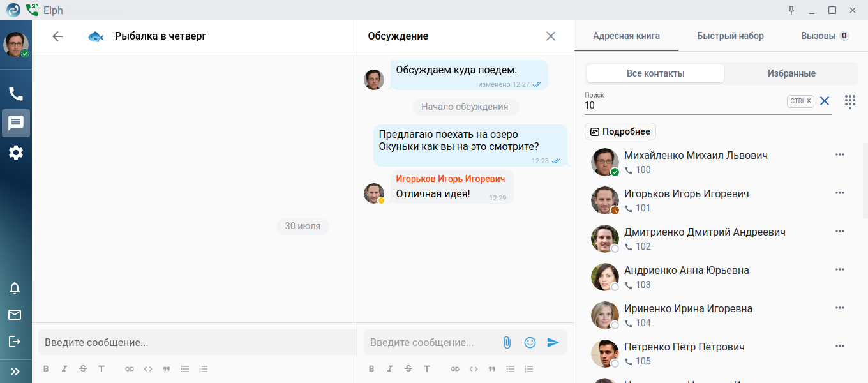This screenshot has width=868, height=383.
Task: Open notifications with the sidebar bell icon
Action: click(x=15, y=288)
